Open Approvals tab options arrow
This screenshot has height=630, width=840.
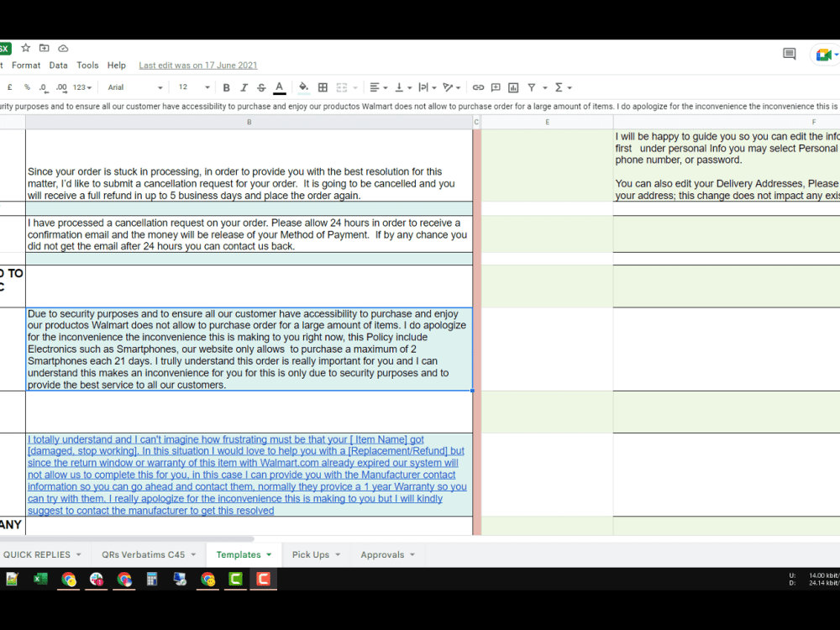pyautogui.click(x=412, y=554)
